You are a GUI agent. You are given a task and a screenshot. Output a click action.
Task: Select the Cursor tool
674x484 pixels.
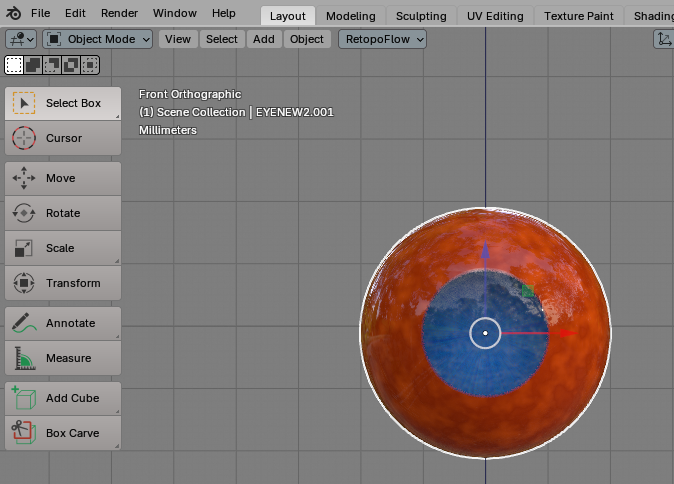coord(63,138)
